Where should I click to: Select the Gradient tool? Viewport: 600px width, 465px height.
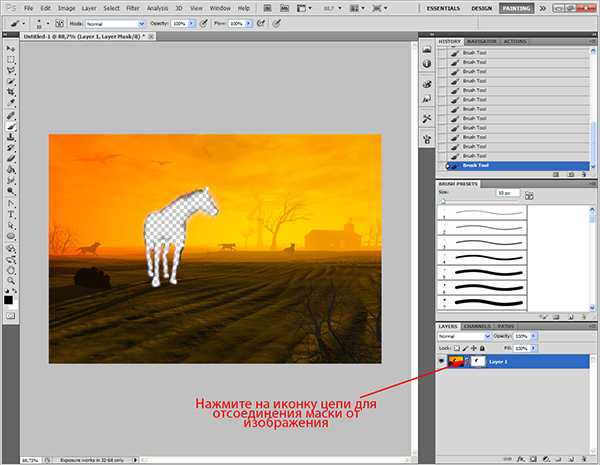tap(11, 170)
